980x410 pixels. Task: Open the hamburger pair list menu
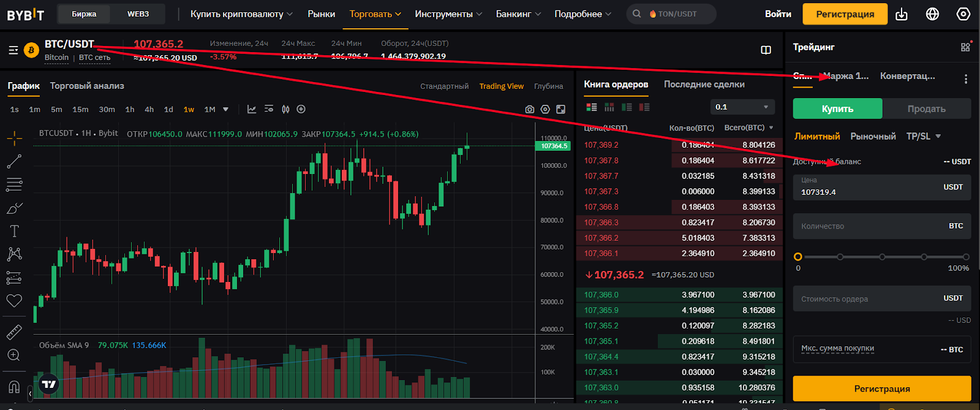pyautogui.click(x=13, y=50)
